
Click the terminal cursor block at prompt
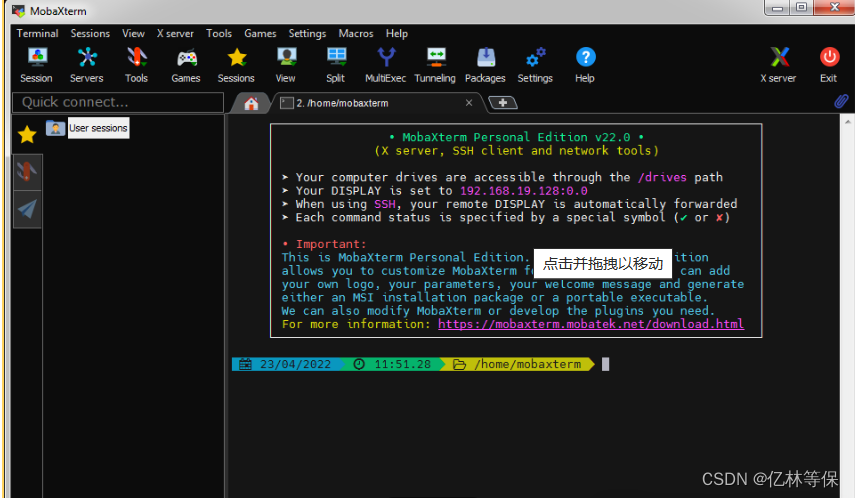click(605, 364)
